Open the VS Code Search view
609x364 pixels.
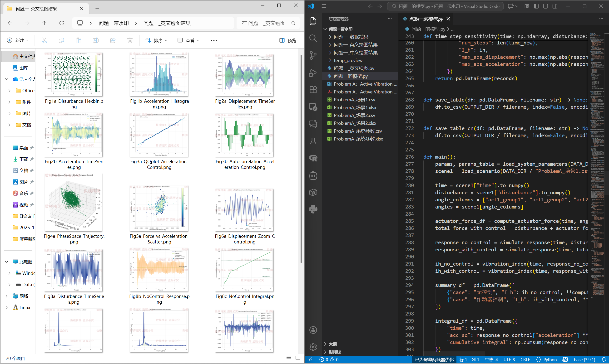313,38
